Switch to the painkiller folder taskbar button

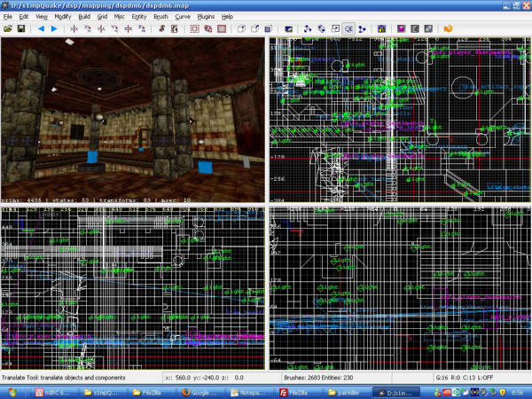click(347, 393)
